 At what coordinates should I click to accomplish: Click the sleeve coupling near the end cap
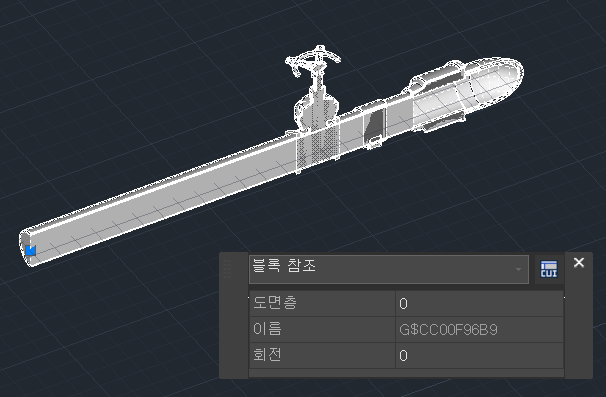click(x=437, y=97)
